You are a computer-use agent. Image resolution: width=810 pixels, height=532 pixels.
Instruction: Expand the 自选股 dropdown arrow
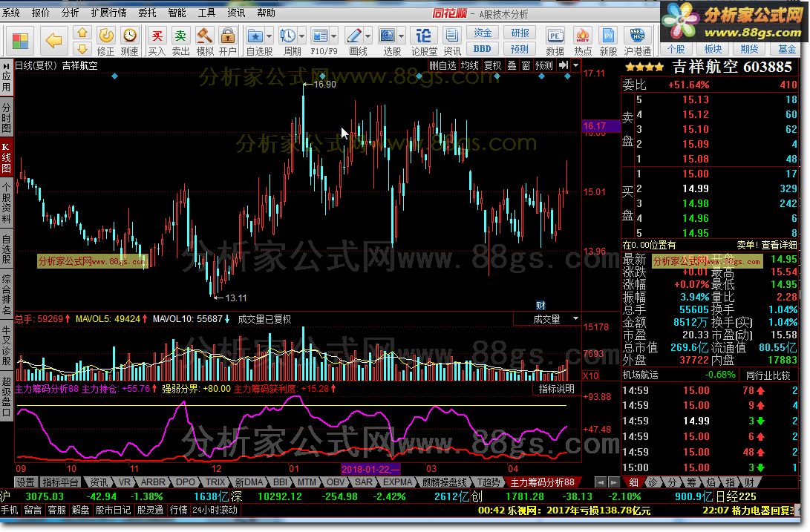click(270, 36)
